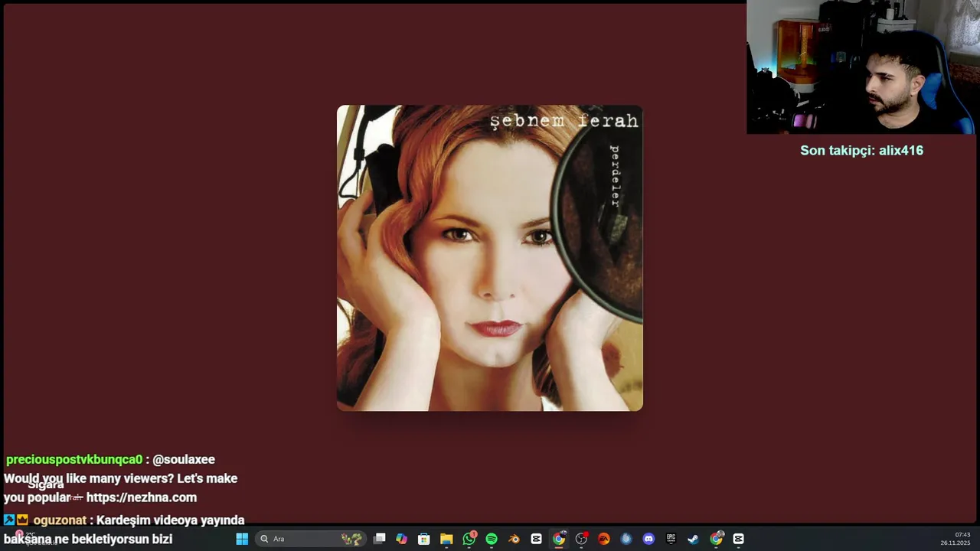Screen dimensions: 980x551
Task: Click the Şebnem Ferah Perdeler album cover
Action: [490, 258]
